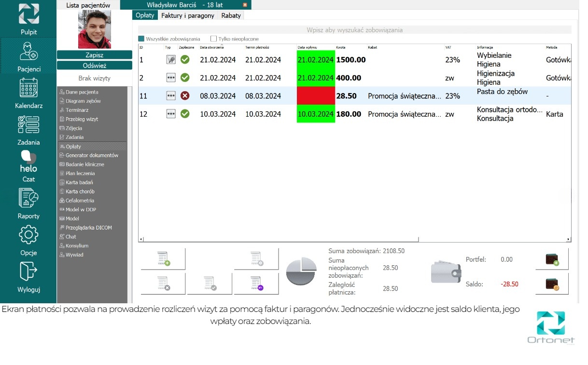
Task: Toggle the Wszystkie zobowiązania checkbox
Action: tap(141, 39)
